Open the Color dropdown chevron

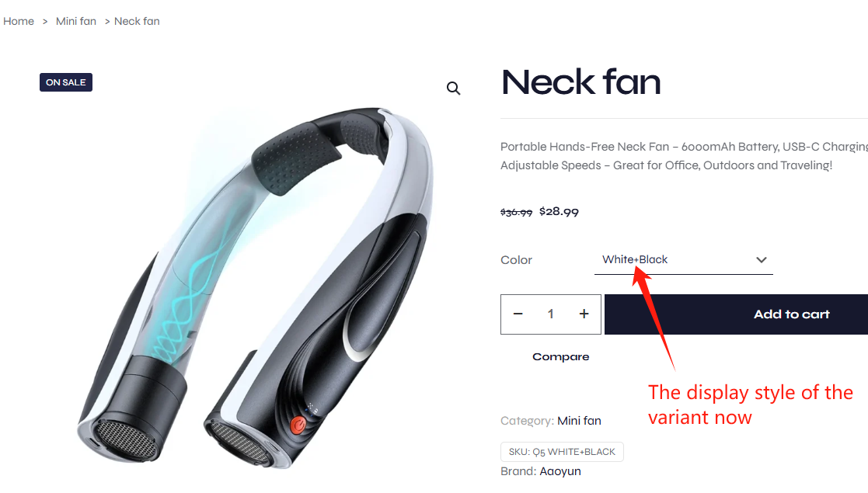click(x=762, y=259)
